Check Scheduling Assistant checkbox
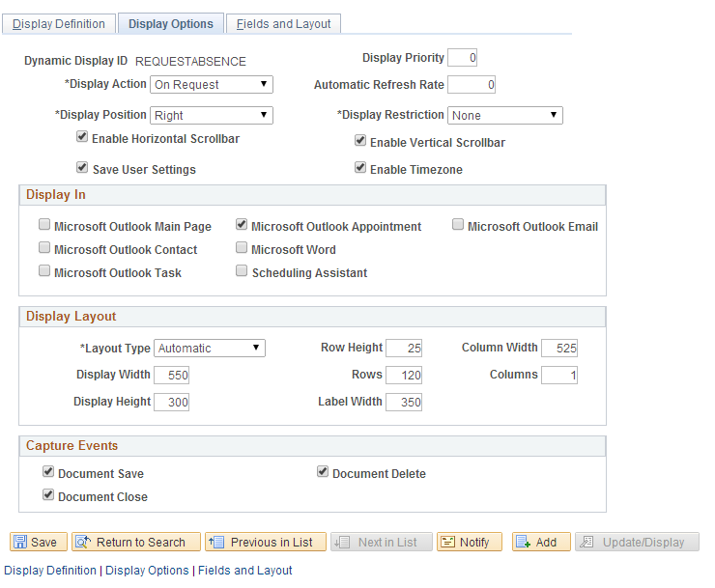Viewport: 715px width, 588px height. click(x=242, y=270)
